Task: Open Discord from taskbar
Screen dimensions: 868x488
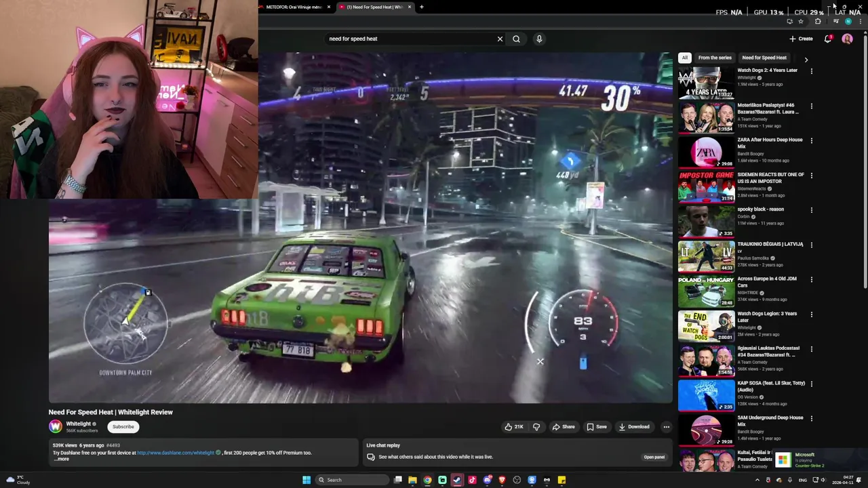Action: pos(487,480)
